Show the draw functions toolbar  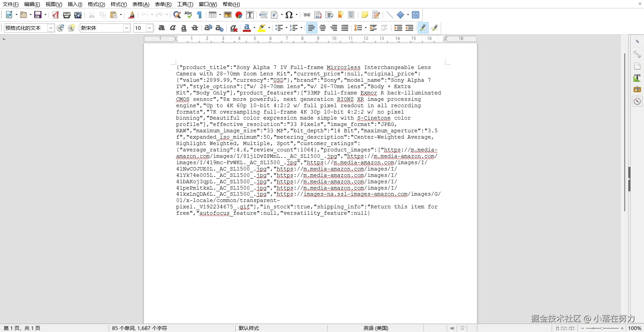(416, 15)
